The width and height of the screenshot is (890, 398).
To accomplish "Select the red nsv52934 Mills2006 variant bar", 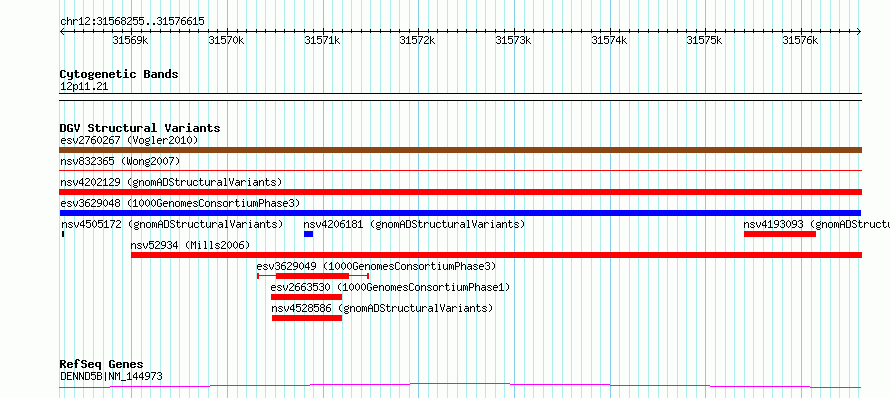I will point(497,255).
